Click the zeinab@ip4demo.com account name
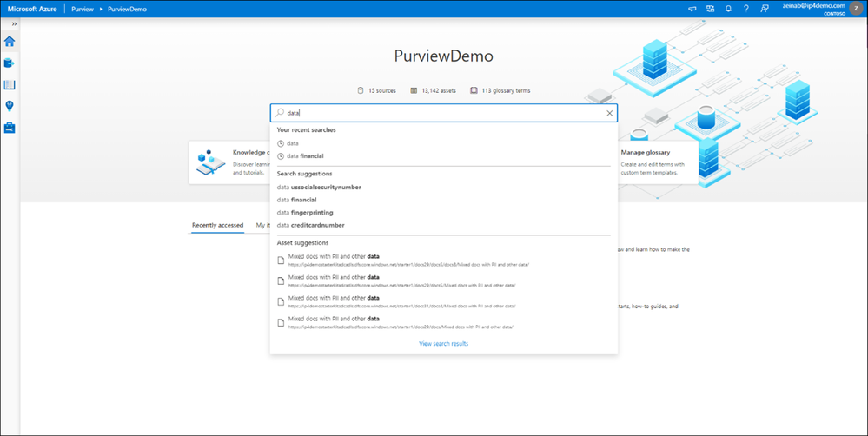The image size is (868, 436). click(x=814, y=5)
